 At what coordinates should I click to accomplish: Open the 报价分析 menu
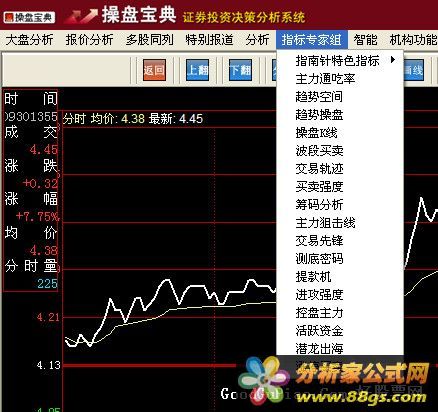click(89, 40)
